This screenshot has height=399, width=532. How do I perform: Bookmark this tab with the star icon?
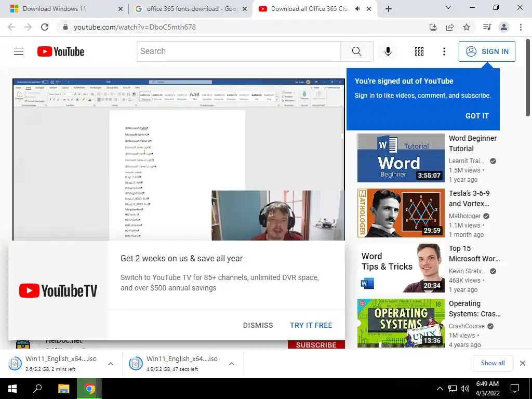[x=467, y=27]
